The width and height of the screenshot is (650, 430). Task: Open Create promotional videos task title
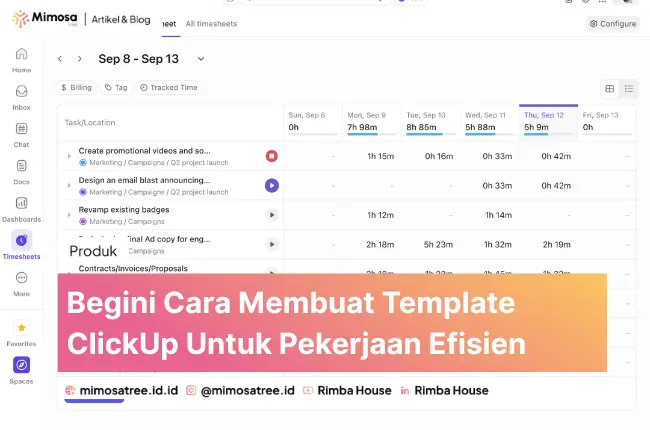[144, 151]
